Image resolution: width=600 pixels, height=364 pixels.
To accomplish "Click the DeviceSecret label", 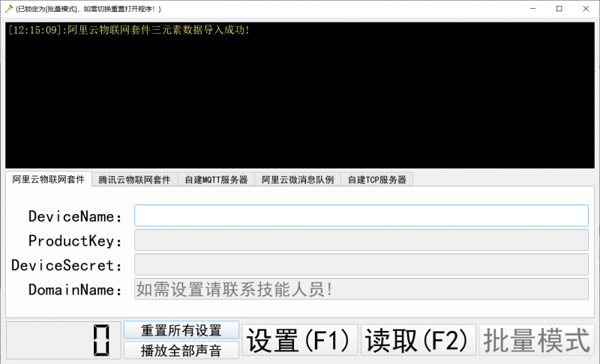I will (67, 265).
